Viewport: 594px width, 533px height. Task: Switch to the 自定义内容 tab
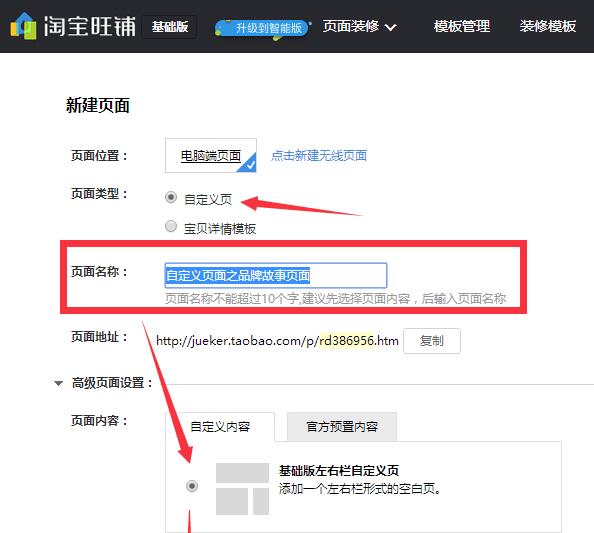[220, 427]
